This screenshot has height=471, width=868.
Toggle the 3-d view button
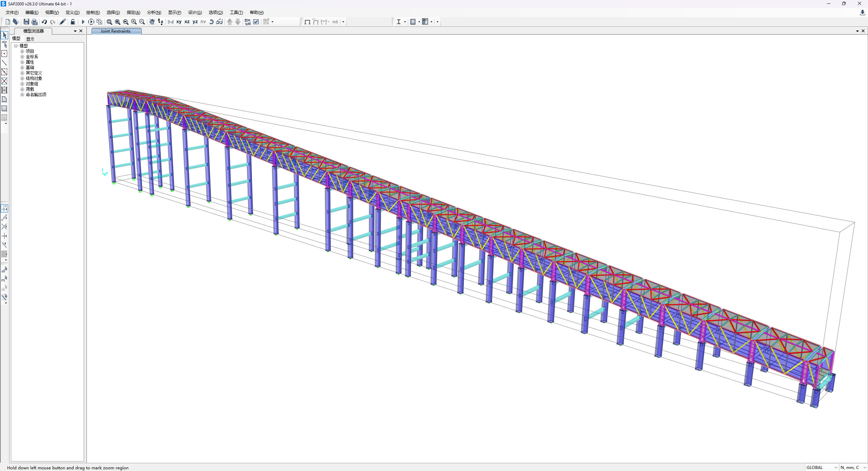tap(170, 22)
